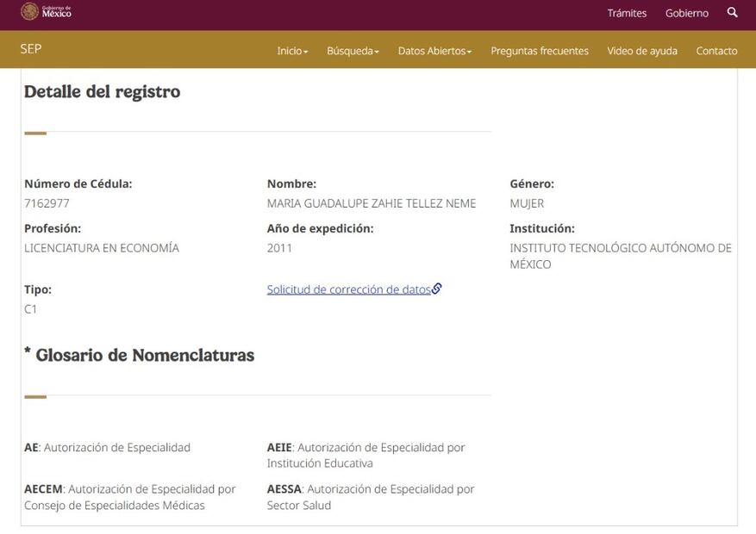
Task: Click the Gobierno link in top bar
Action: pos(686,13)
